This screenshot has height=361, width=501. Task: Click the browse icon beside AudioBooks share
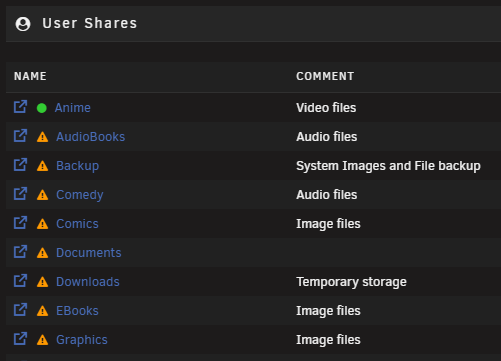tap(20, 136)
